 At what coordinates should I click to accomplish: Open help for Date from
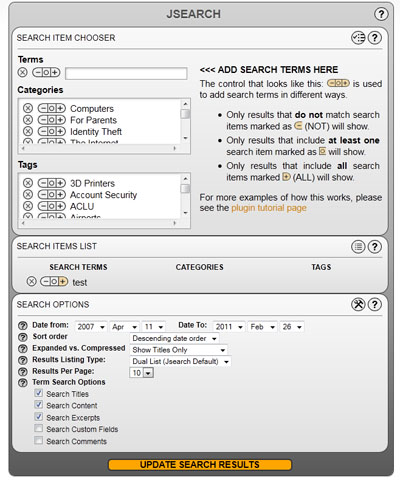pos(23,326)
